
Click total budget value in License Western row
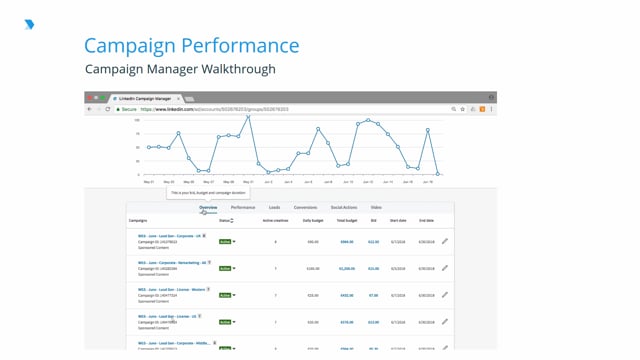tap(347, 295)
